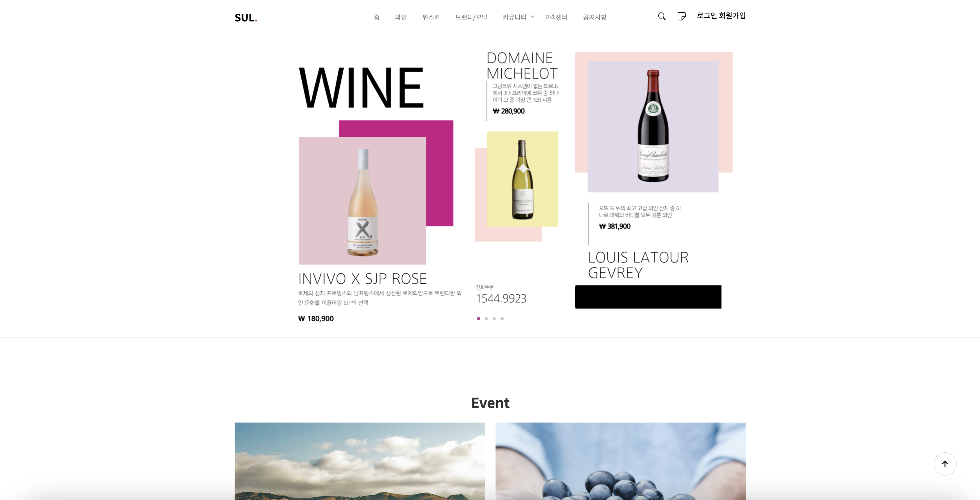The image size is (980, 500).
Task: Select the second carousel dot
Action: 486,318
